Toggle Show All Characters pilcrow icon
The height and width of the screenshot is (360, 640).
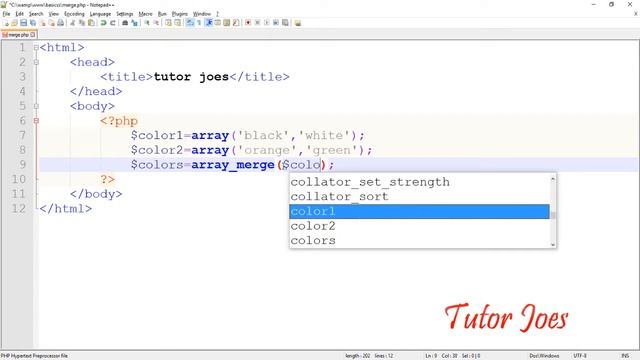pos(199,23)
